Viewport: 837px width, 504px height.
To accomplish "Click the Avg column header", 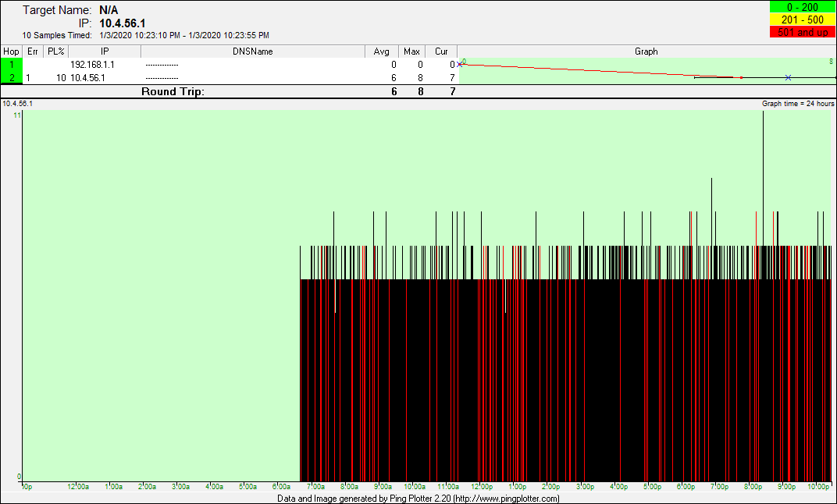I will coord(381,51).
